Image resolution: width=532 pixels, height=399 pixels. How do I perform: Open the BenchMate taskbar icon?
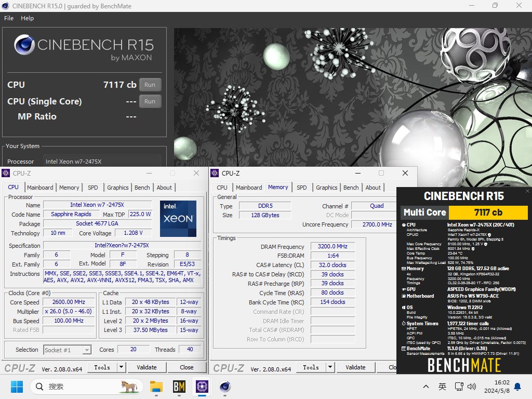[x=179, y=387]
